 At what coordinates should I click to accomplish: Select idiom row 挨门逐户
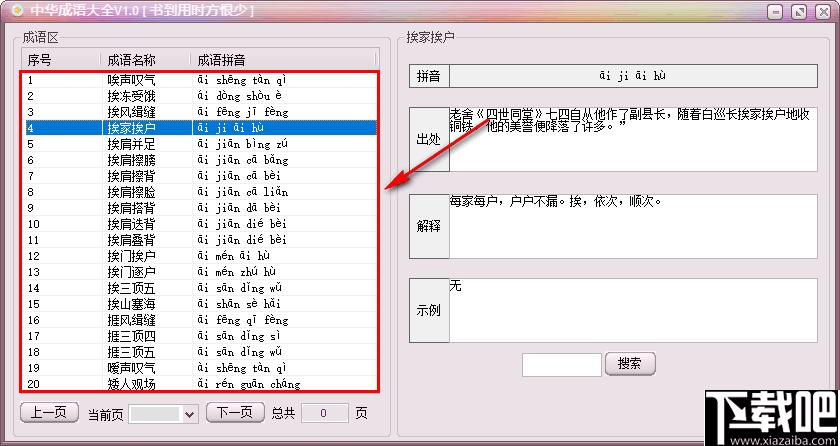tap(200, 272)
